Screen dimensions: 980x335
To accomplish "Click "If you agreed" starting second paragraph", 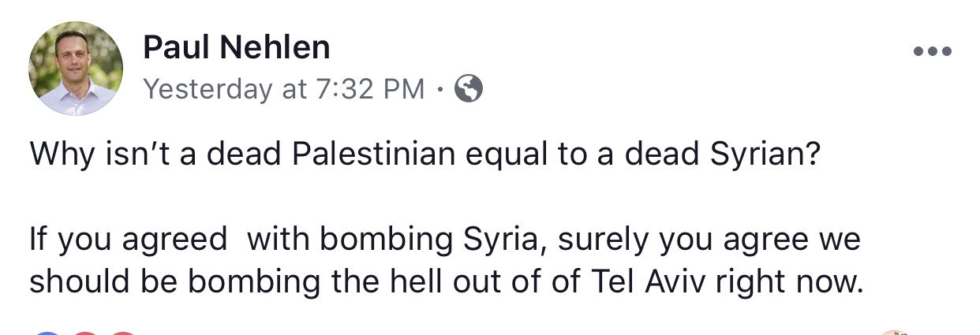I will click(128, 240).
